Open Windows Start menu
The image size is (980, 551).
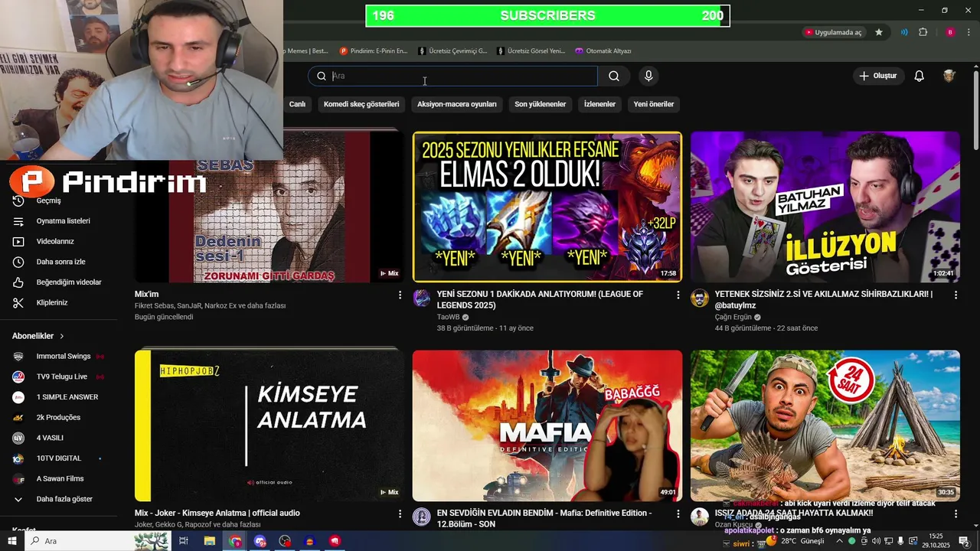click(12, 541)
